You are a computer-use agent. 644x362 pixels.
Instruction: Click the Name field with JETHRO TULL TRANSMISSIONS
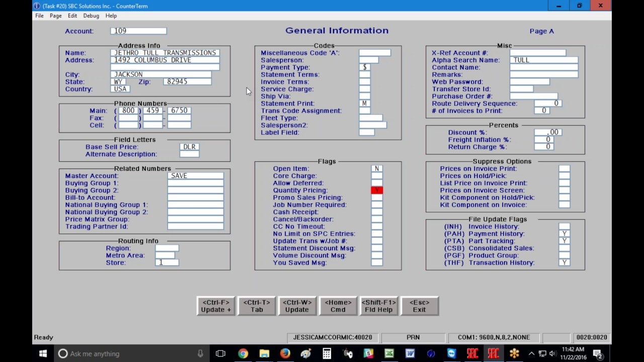click(165, 52)
